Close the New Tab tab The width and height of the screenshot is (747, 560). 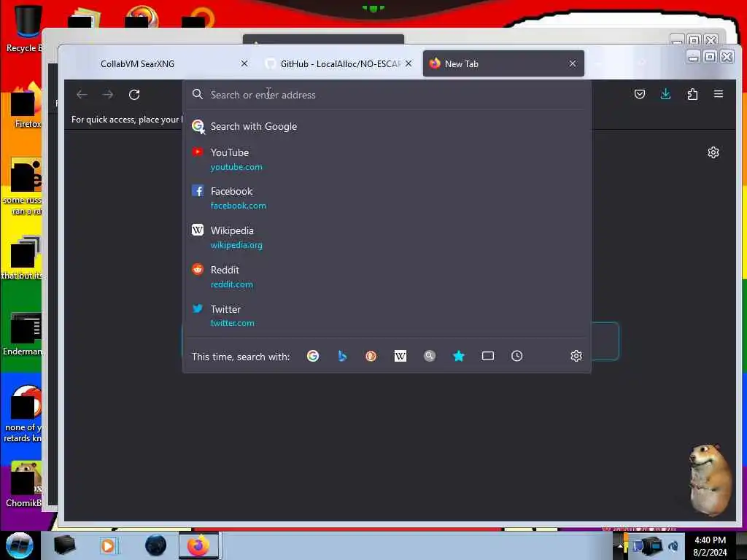tap(573, 64)
